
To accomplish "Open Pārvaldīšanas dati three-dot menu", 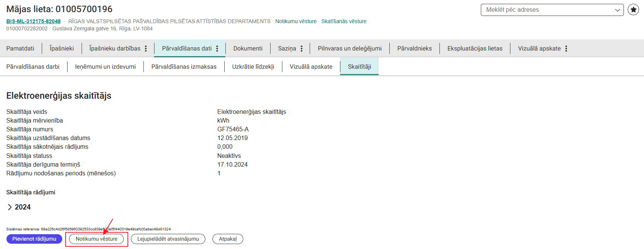I will click(x=217, y=49).
